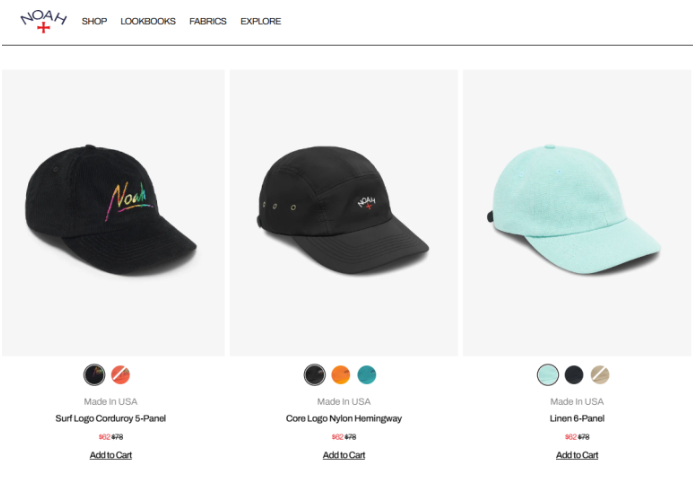
Task: Choose the black Linen 6-Panel swatch
Action: point(574,375)
